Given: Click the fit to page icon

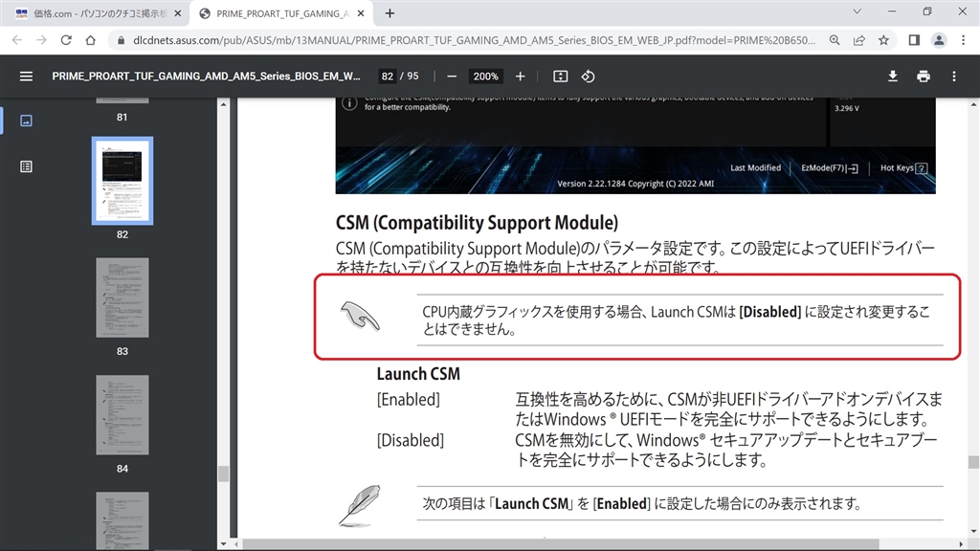Looking at the screenshot, I should click(560, 77).
